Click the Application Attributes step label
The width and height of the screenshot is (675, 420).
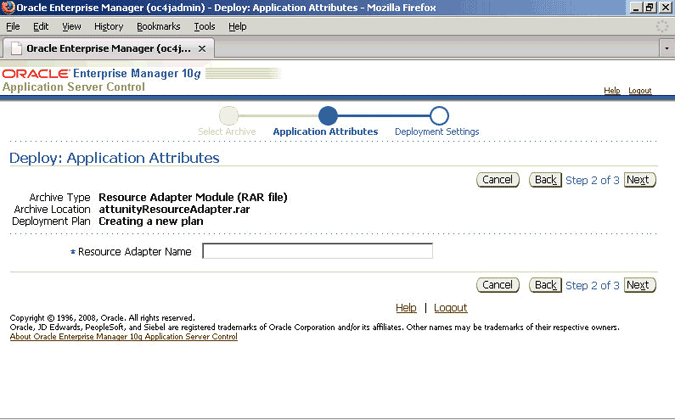(325, 132)
